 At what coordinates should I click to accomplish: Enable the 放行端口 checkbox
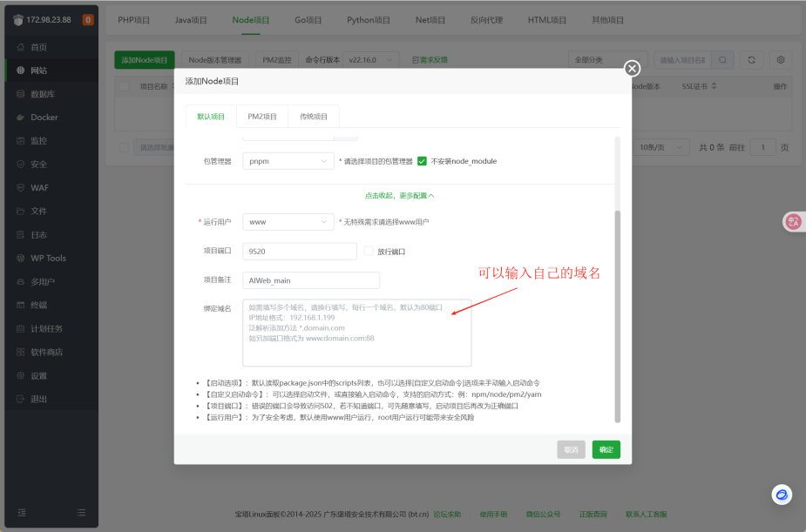tap(369, 251)
